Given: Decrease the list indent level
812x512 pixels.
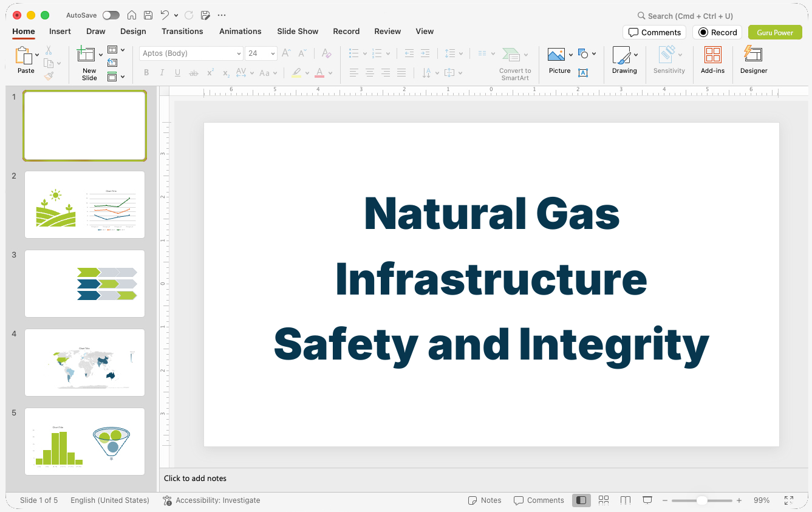Looking at the screenshot, I should tap(409, 53).
